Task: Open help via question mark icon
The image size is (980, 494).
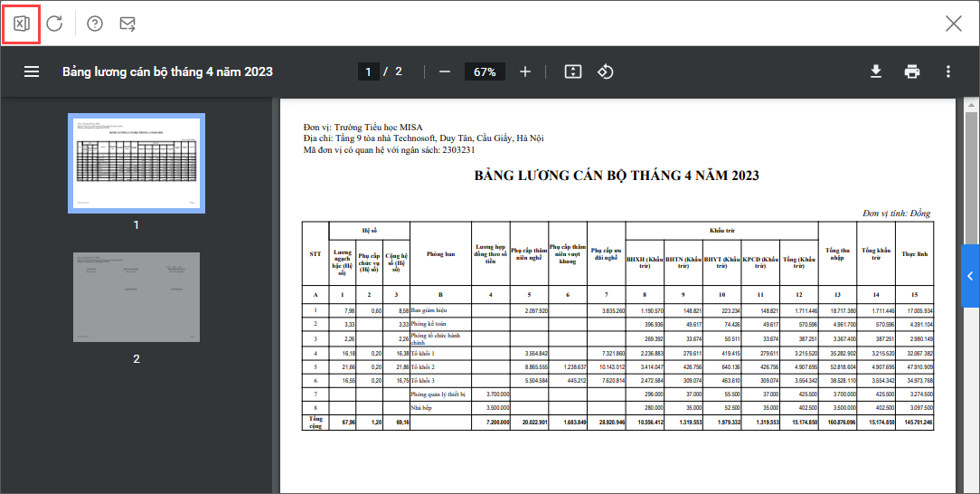Action: (x=94, y=24)
